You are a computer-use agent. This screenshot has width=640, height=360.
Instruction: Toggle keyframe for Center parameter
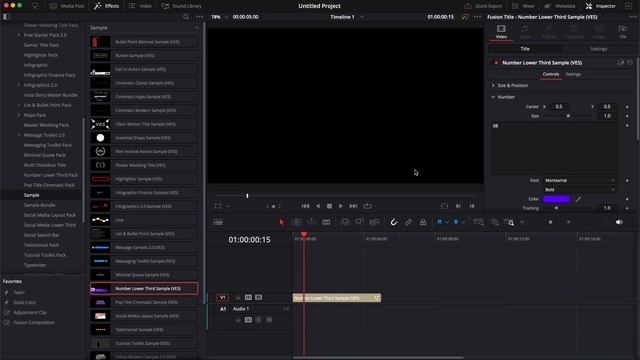click(627, 107)
